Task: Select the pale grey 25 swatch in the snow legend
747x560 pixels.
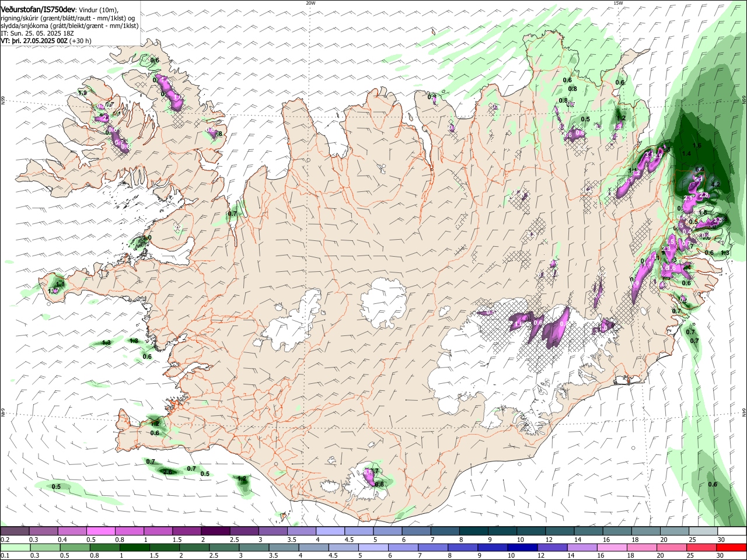Action: (703, 531)
